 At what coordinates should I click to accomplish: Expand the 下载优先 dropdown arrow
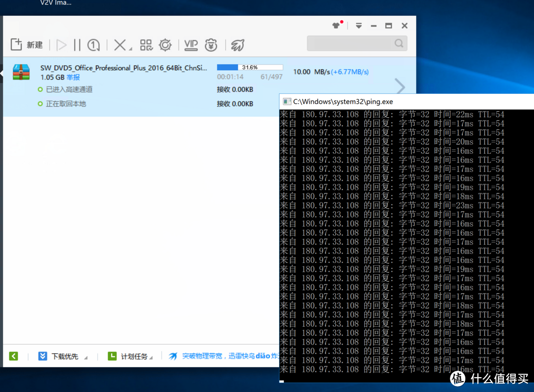(86, 357)
